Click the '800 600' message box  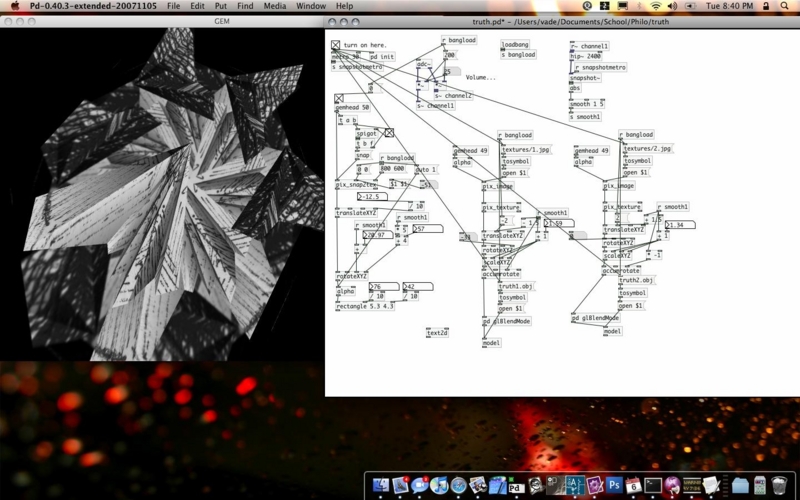point(392,168)
